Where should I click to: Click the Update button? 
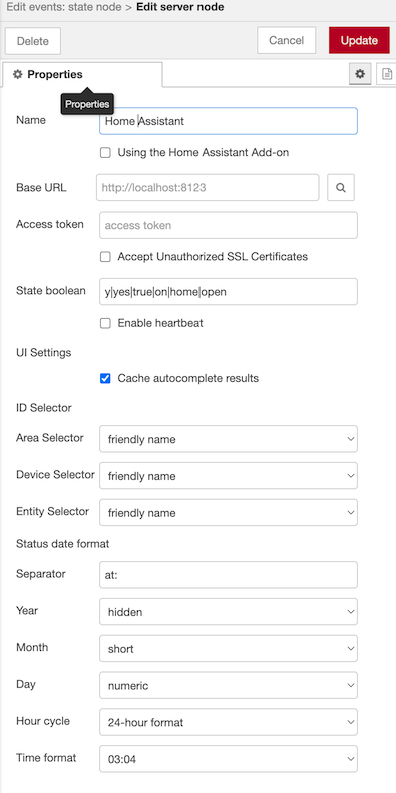359,40
